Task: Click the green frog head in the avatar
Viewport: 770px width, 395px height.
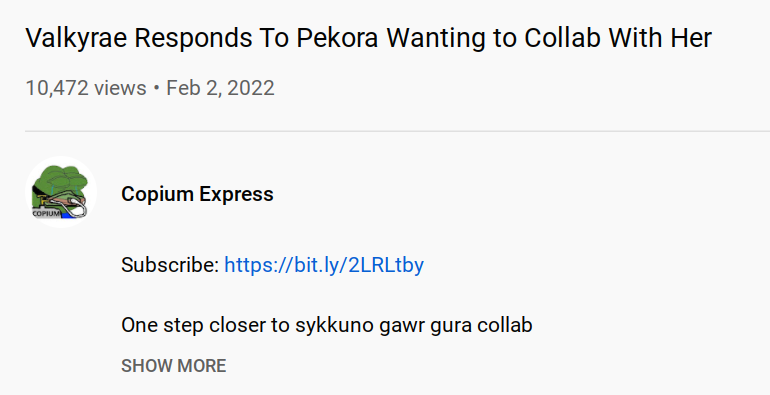Action: pos(63,180)
